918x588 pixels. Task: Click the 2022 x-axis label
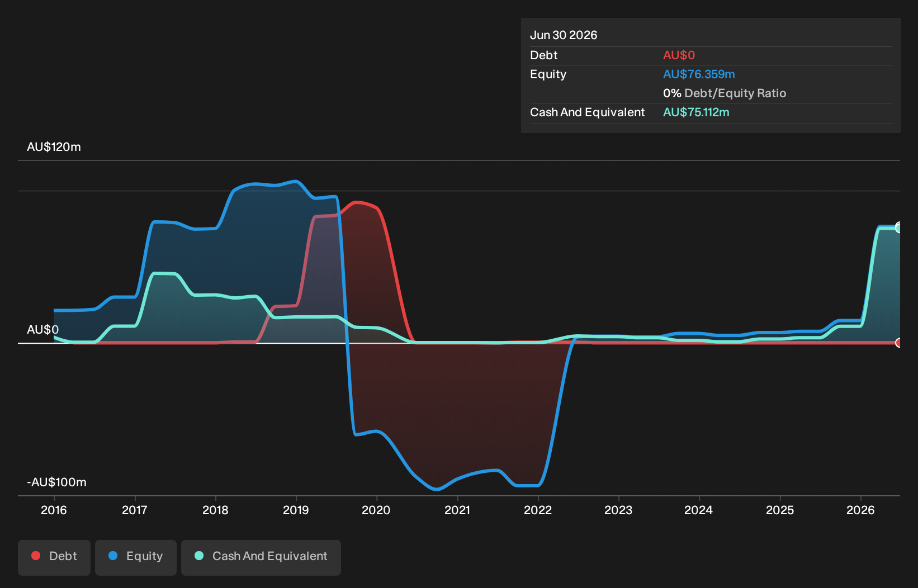[x=538, y=510]
